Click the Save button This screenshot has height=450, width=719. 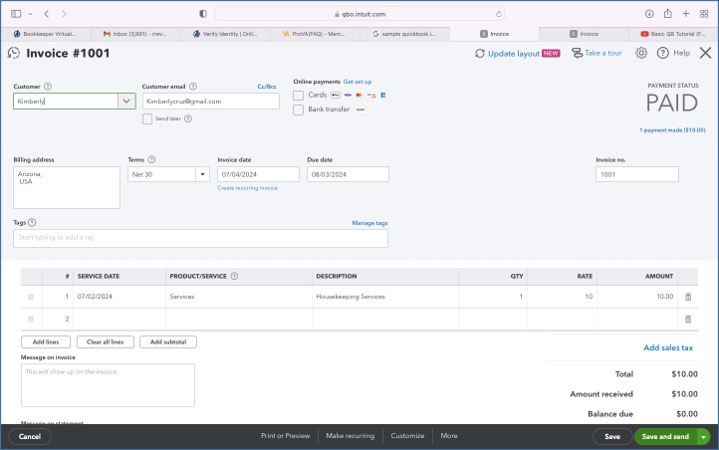pos(612,437)
